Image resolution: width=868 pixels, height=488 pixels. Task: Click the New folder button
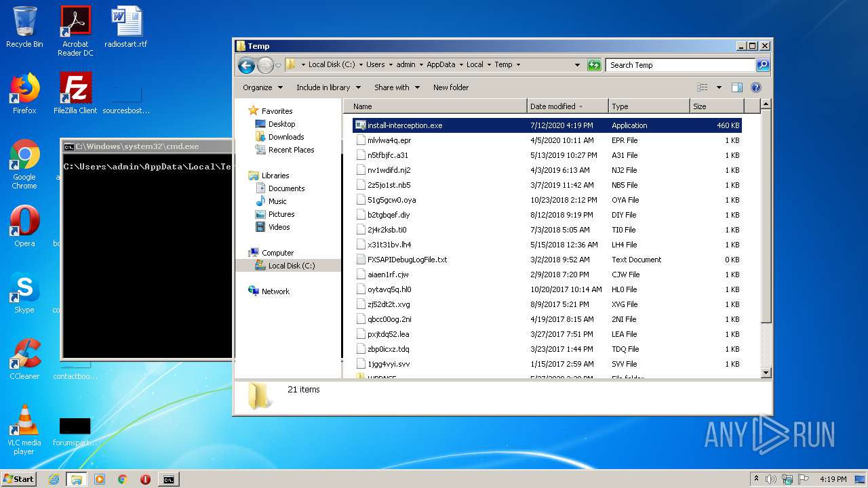click(451, 87)
